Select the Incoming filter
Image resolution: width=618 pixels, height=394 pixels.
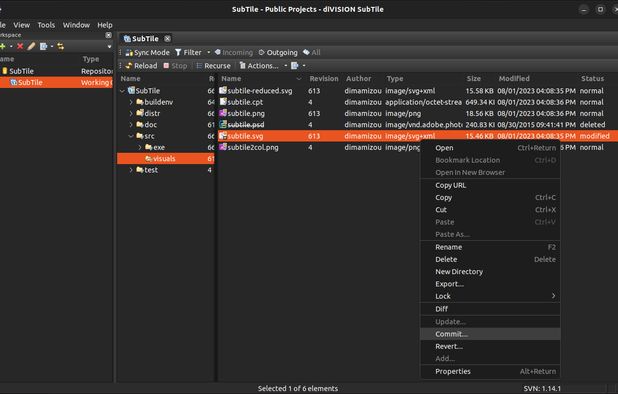[x=234, y=52]
